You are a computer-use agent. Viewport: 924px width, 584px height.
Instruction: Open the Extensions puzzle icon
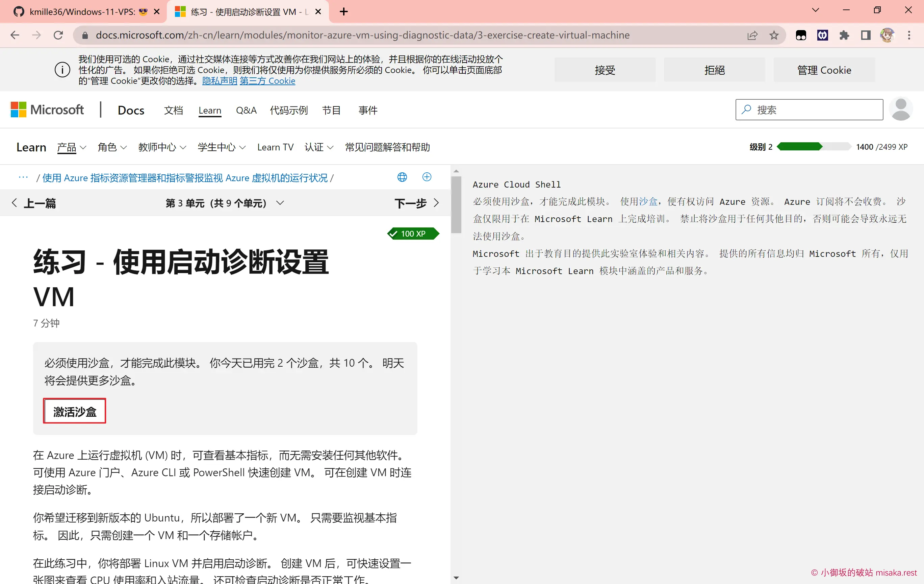point(844,35)
